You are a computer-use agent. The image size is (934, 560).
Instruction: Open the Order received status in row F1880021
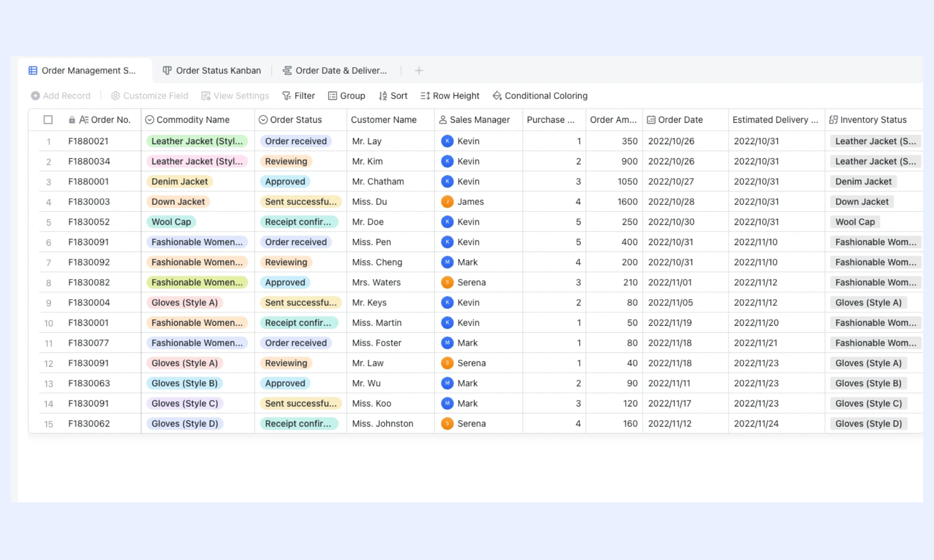(296, 141)
